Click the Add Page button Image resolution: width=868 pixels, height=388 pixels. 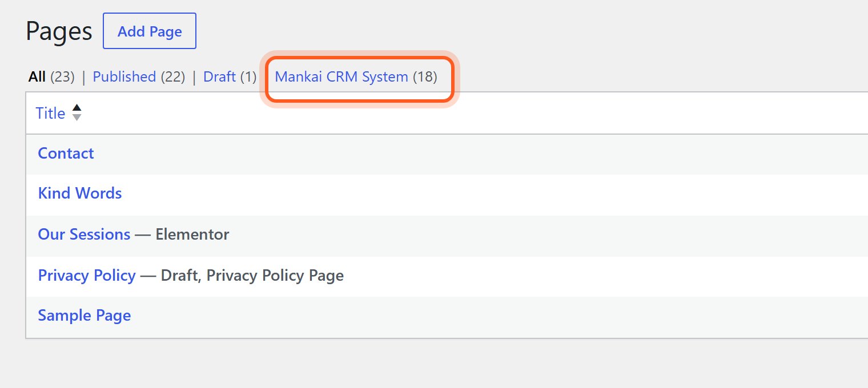(150, 31)
